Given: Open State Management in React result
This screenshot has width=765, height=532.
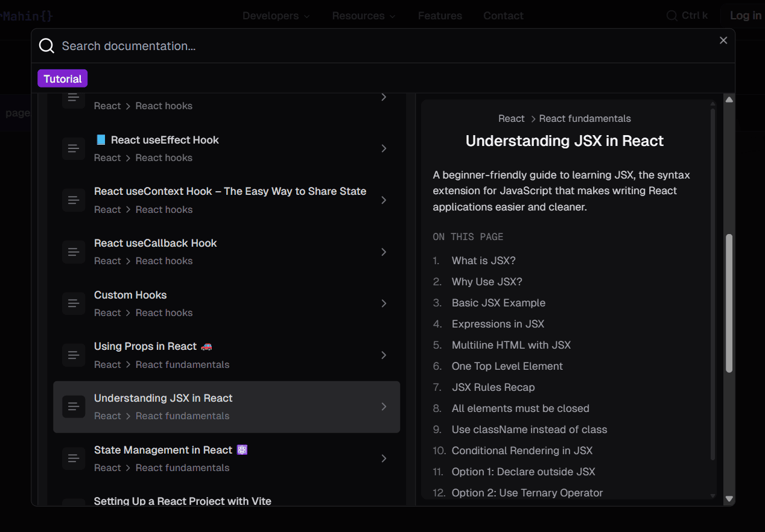Looking at the screenshot, I should [226, 458].
